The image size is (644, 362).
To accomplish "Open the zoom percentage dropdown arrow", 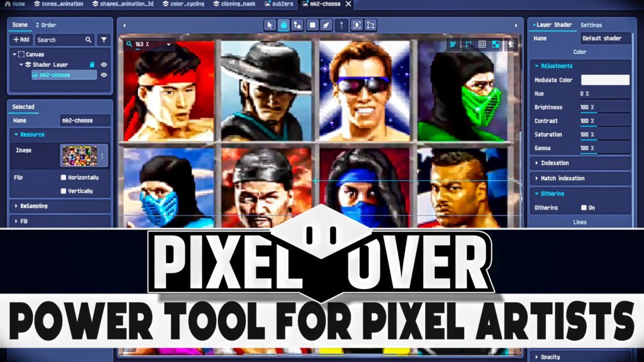I will pos(169,45).
